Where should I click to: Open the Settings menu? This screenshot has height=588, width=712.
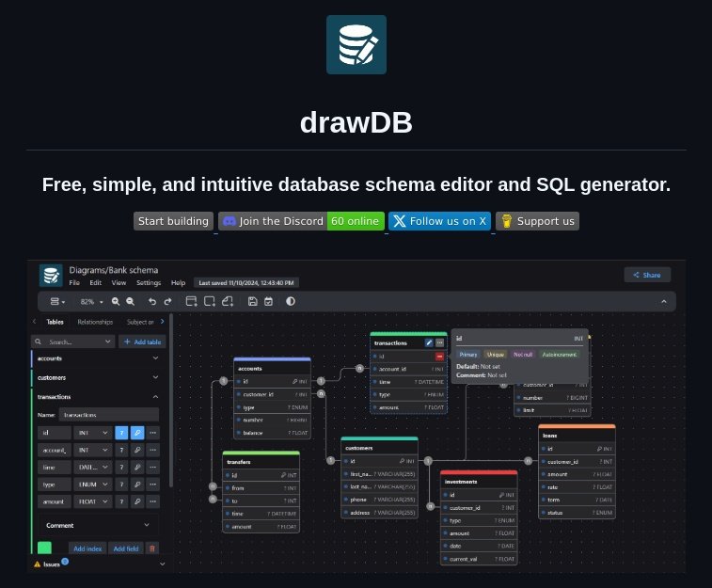pyautogui.click(x=149, y=283)
